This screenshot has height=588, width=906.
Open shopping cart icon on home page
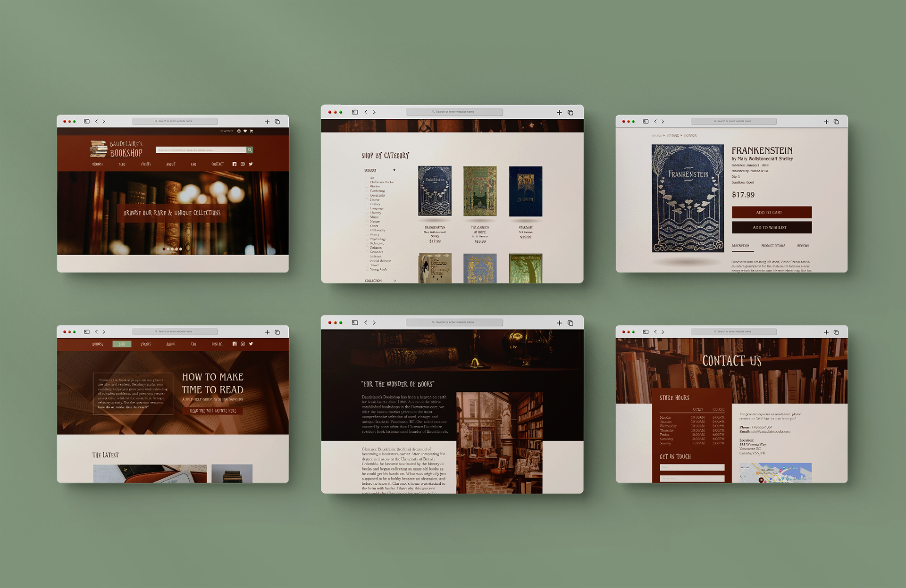[x=252, y=131]
